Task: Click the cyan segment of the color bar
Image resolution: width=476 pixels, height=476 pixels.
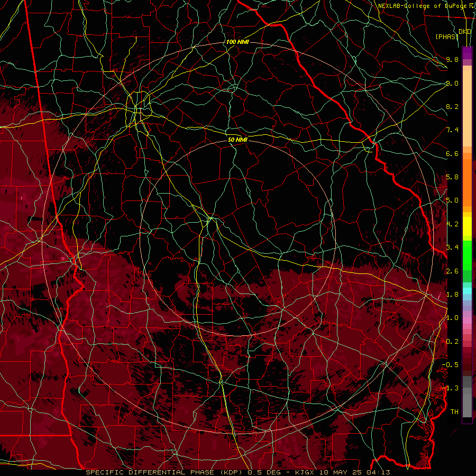Action: tap(467, 291)
